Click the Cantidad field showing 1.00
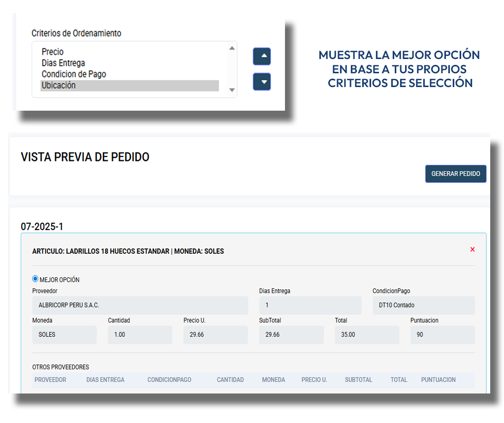Viewport: 504px width, 423px height. click(x=140, y=334)
